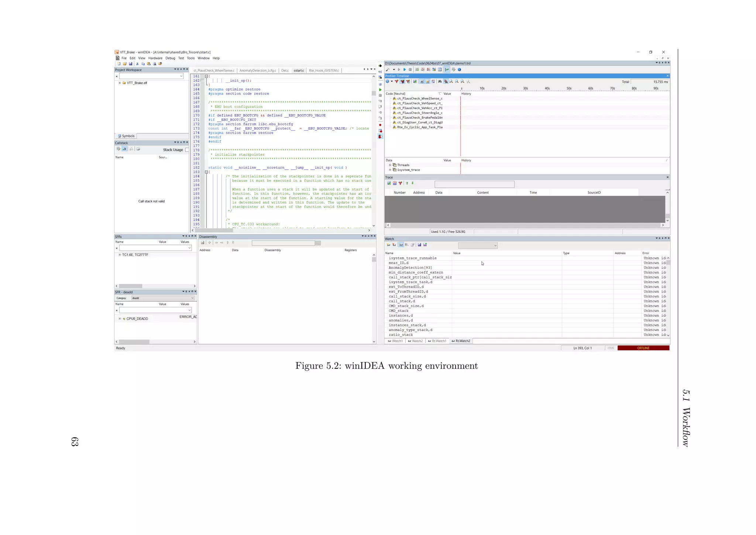Open the Project Workspace filter dropdown
The image size is (756, 535).
[181, 76]
